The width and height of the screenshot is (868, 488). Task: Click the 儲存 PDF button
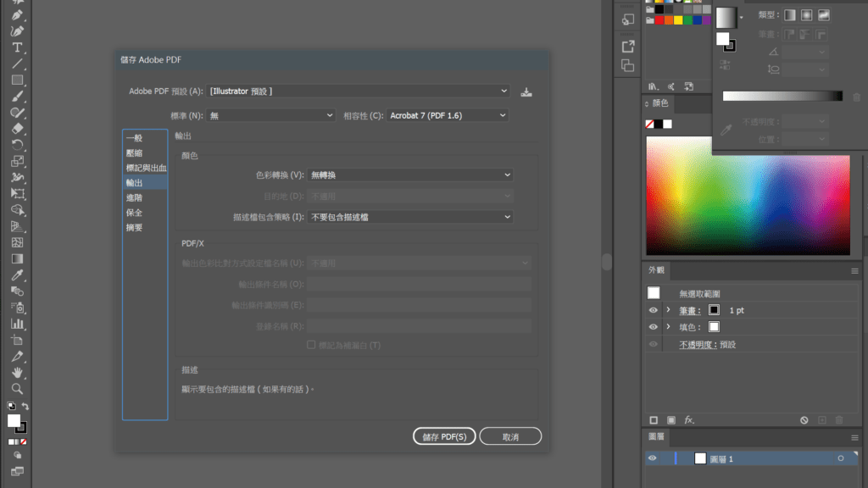[443, 436]
